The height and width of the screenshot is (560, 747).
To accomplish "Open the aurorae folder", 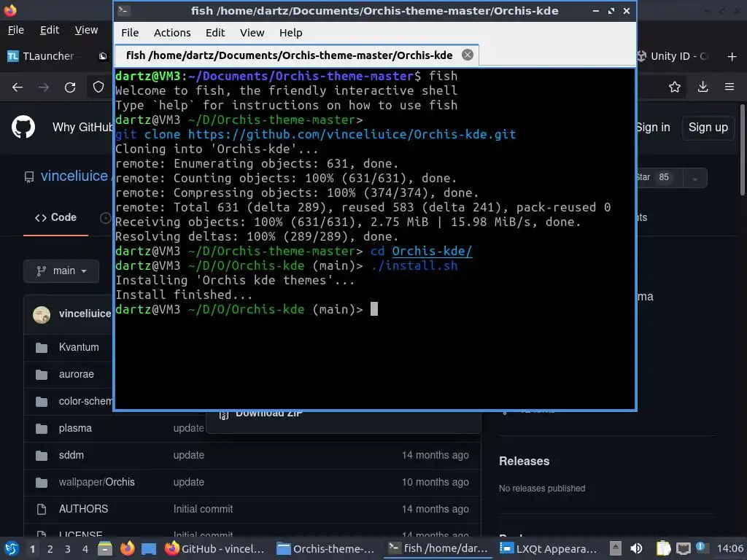I will 76,374.
